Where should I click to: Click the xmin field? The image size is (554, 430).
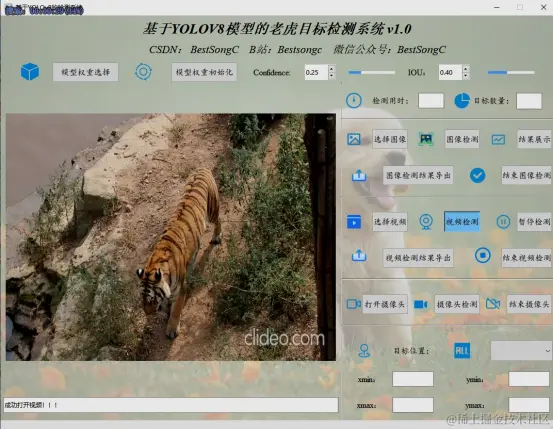click(413, 379)
